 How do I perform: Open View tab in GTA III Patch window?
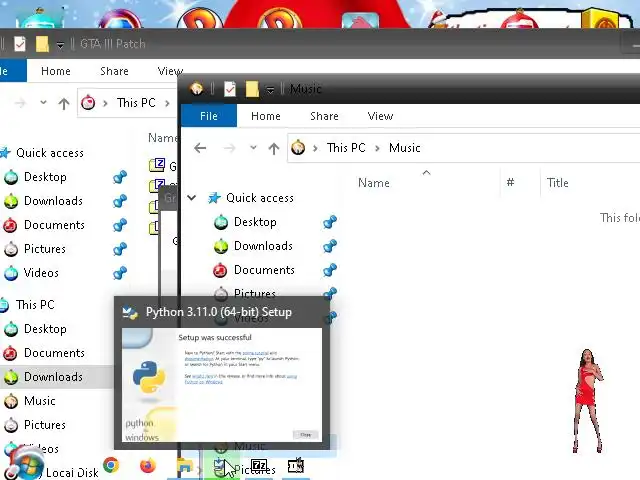point(170,71)
